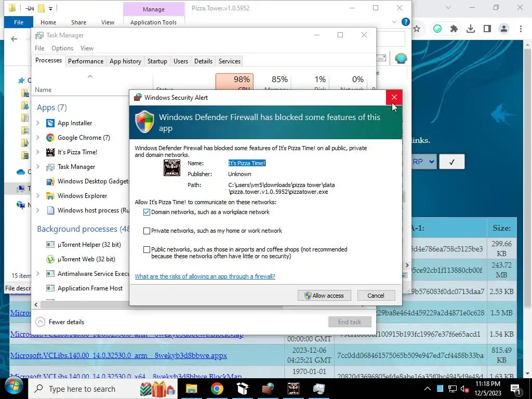Click the Explorer back arrow

(x=14, y=39)
